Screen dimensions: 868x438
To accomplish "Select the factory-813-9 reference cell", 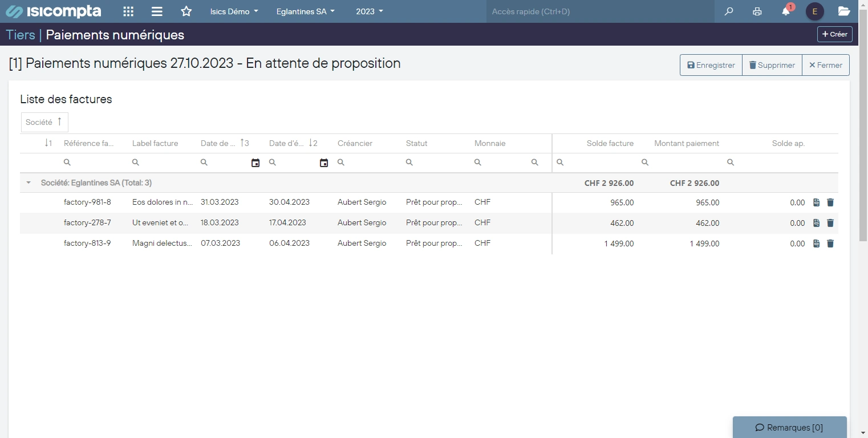I will [87, 244].
